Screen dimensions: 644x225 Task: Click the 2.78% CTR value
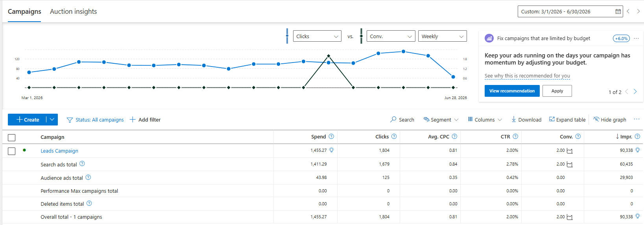coord(512,164)
